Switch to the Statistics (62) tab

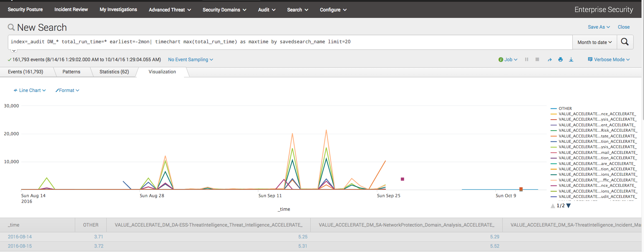pyautogui.click(x=114, y=72)
